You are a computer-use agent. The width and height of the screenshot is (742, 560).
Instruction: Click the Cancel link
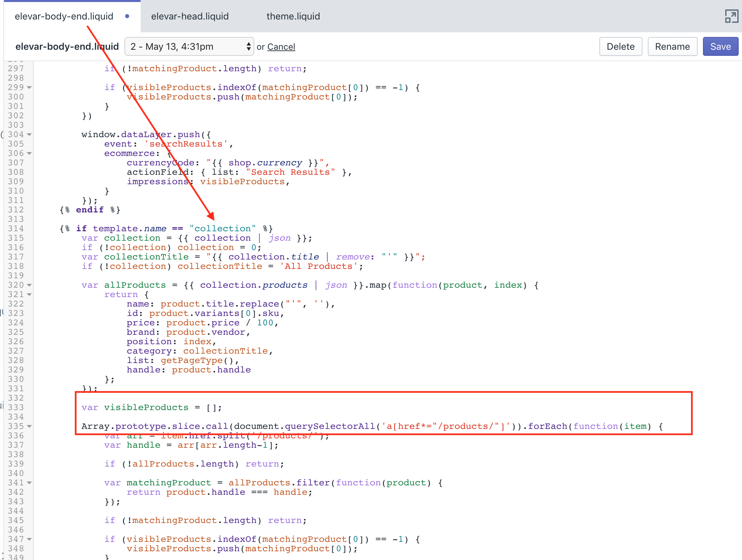(x=281, y=47)
